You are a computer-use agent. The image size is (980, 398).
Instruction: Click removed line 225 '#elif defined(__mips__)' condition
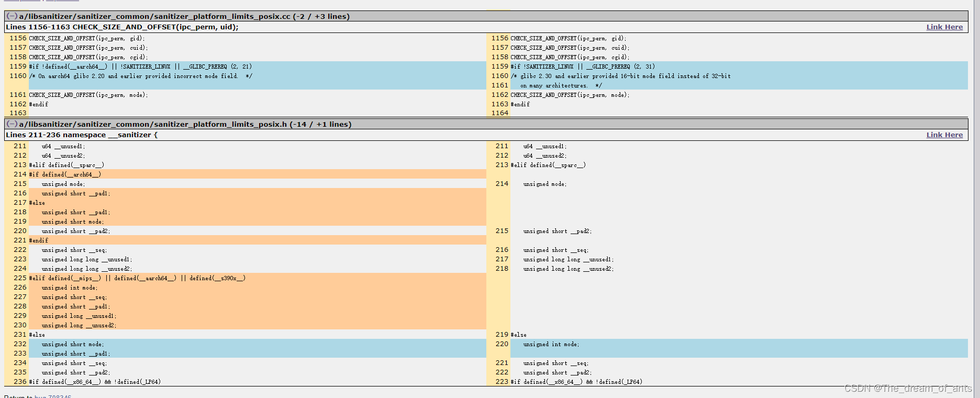click(137, 278)
